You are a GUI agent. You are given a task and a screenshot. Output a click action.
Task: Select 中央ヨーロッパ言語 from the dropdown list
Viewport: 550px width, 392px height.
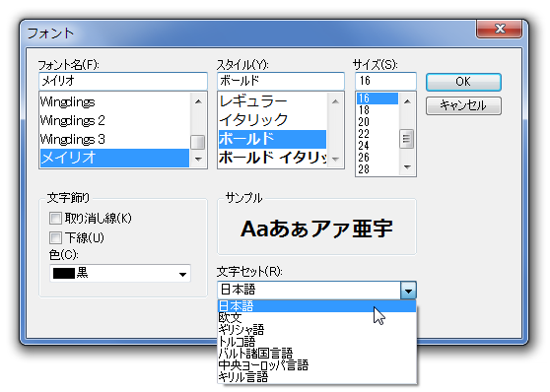316,365
